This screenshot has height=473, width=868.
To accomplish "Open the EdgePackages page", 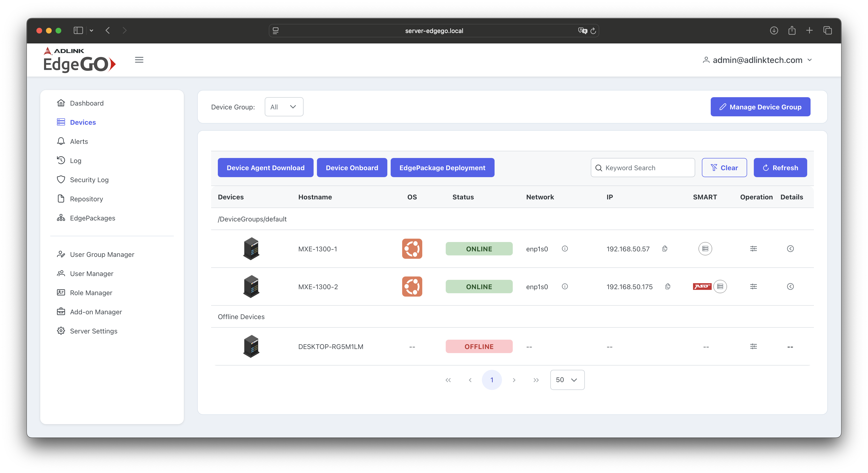I will pyautogui.click(x=92, y=218).
